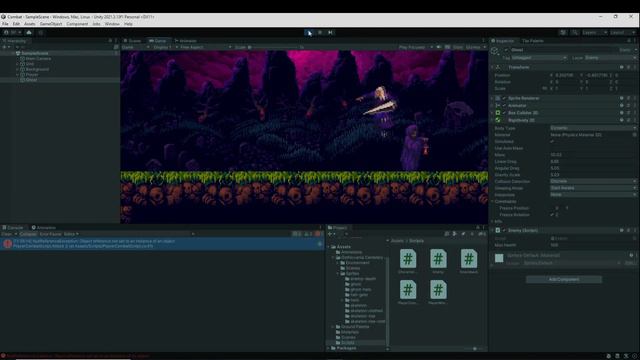Image resolution: width=640 pixels, height=360 pixels.
Task: Toggle Freeze Rotation Z checkbox
Action: [552, 215]
